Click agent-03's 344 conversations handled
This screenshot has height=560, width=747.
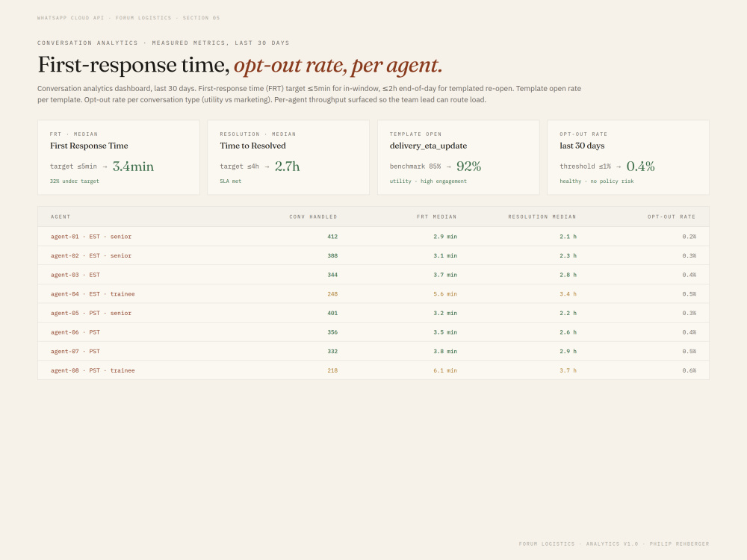coord(332,275)
